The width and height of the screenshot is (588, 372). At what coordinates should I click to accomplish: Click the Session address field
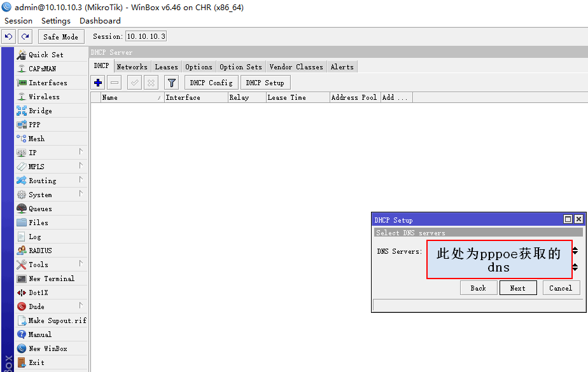[x=146, y=36]
